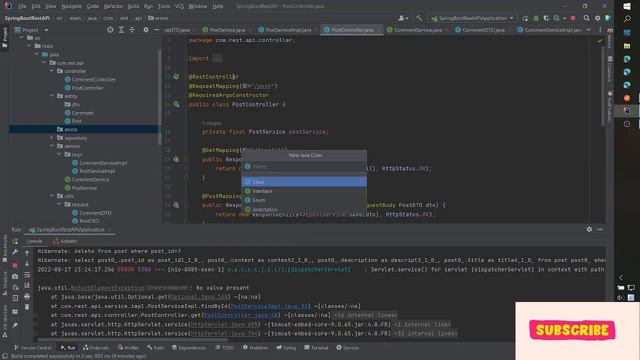Screen dimensions: 640x360
Task: Click the scroll-up arrow in console toolbar
Action: pos(27,253)
